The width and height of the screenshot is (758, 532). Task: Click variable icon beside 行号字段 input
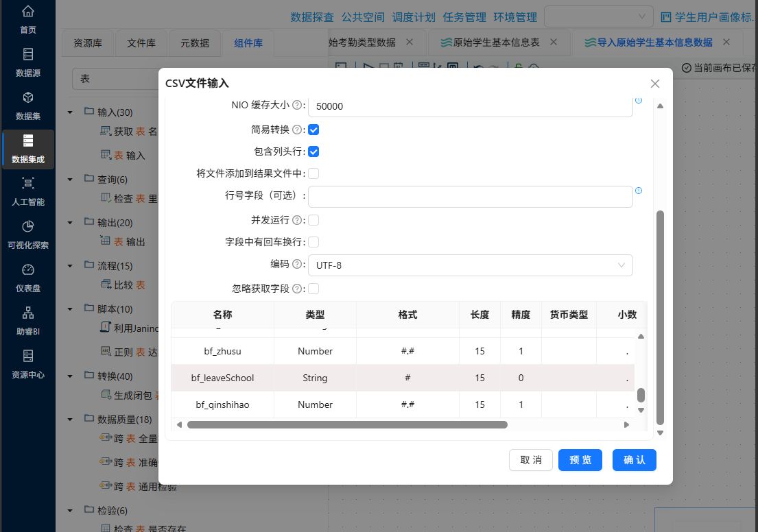coord(639,191)
